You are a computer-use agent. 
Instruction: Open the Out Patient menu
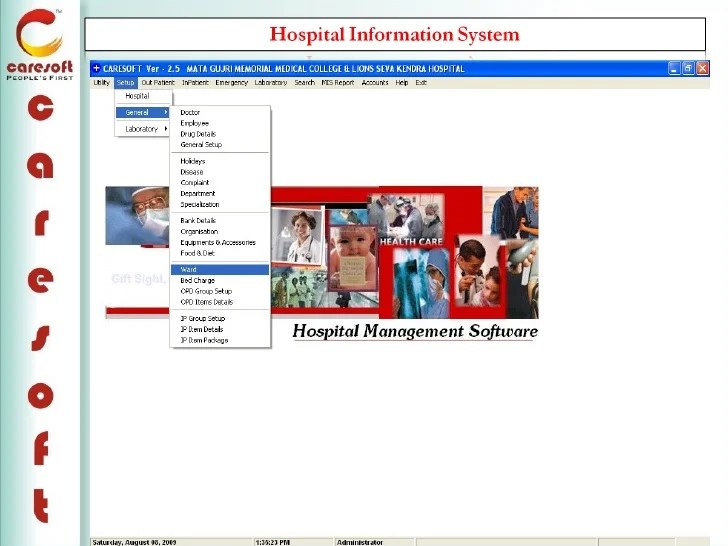click(x=158, y=83)
